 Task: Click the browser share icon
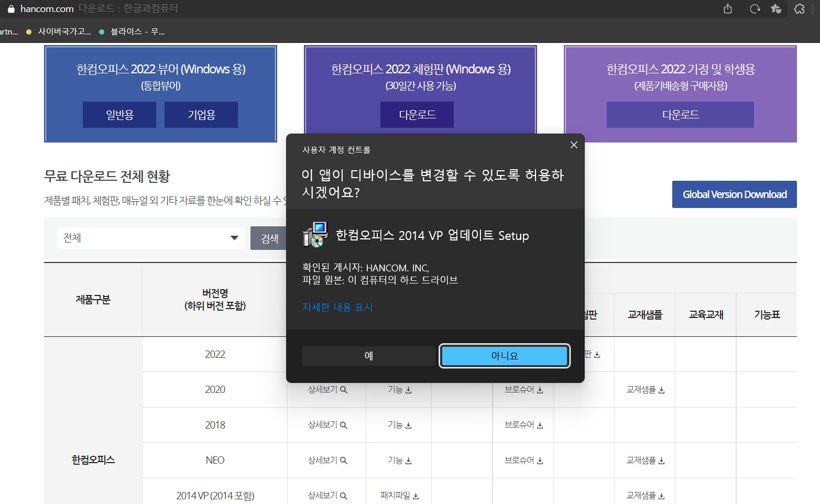[727, 9]
